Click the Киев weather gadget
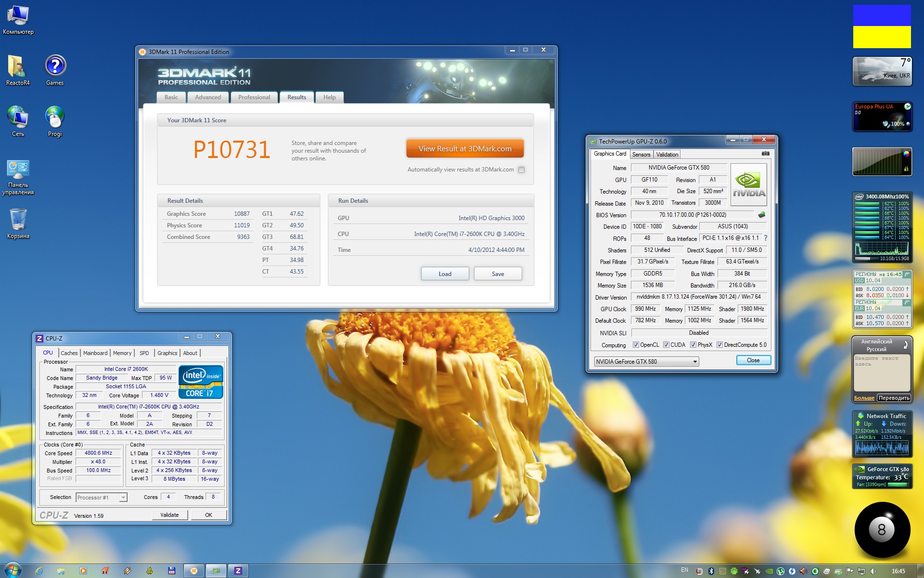This screenshot has height=578, width=924. tap(882, 71)
